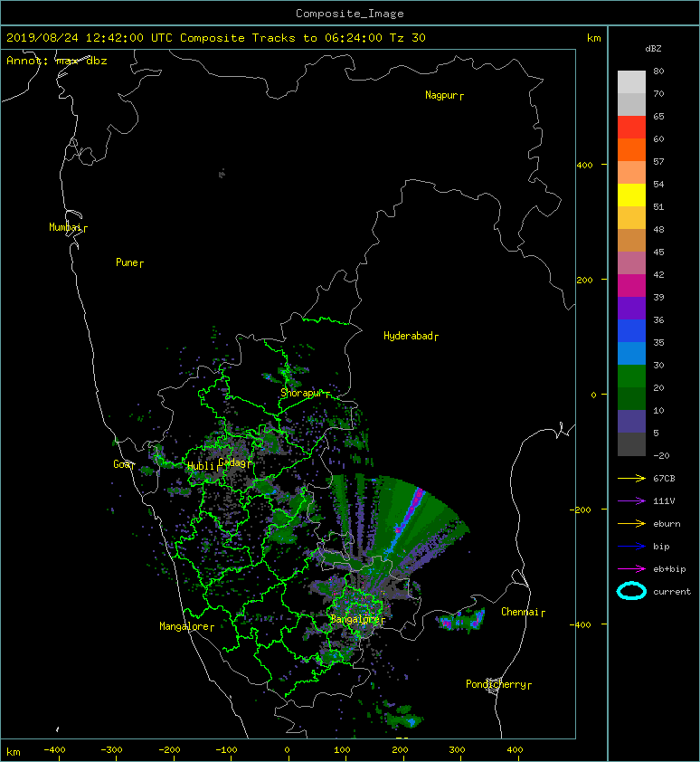Click the 45 dBZ pink swatch
Image resolution: width=700 pixels, height=762 pixels.
[631, 262]
